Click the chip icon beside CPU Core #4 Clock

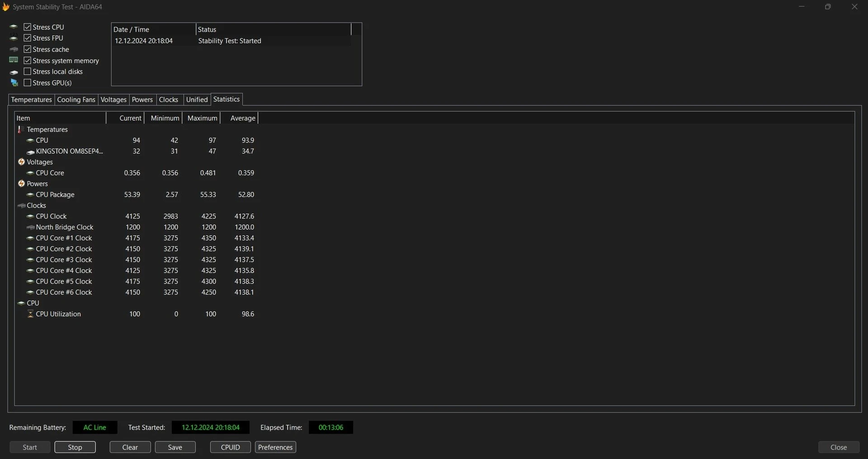tap(30, 271)
